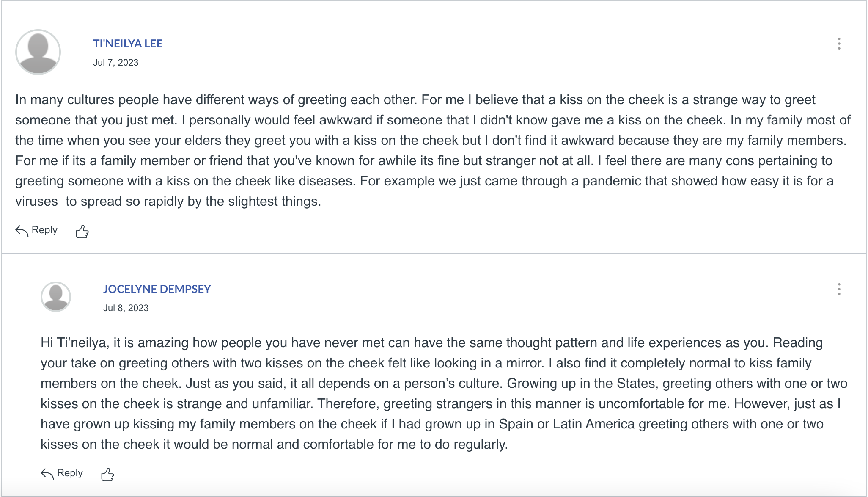The image size is (868, 497).
Task: Click Jocelyne Dempsey's profile avatar
Action: [x=56, y=297]
